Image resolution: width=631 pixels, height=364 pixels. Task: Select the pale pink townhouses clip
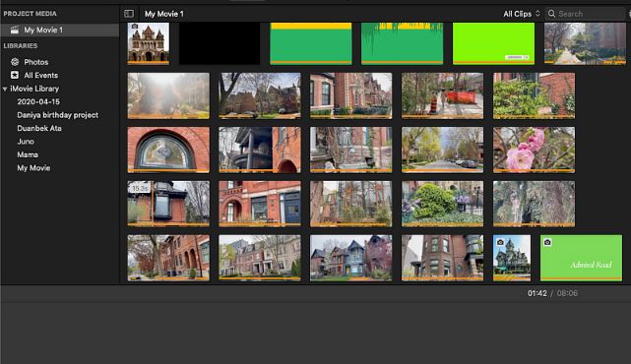point(260,258)
